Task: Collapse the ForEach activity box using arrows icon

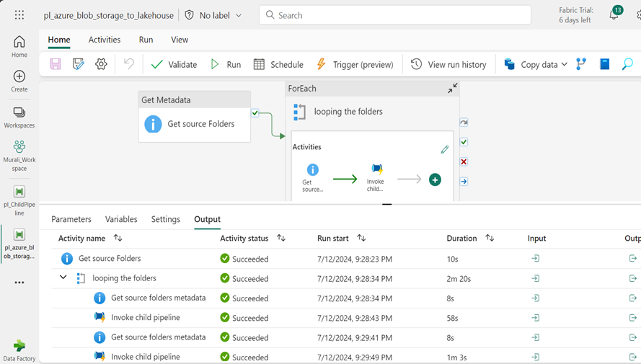Action: pos(452,88)
